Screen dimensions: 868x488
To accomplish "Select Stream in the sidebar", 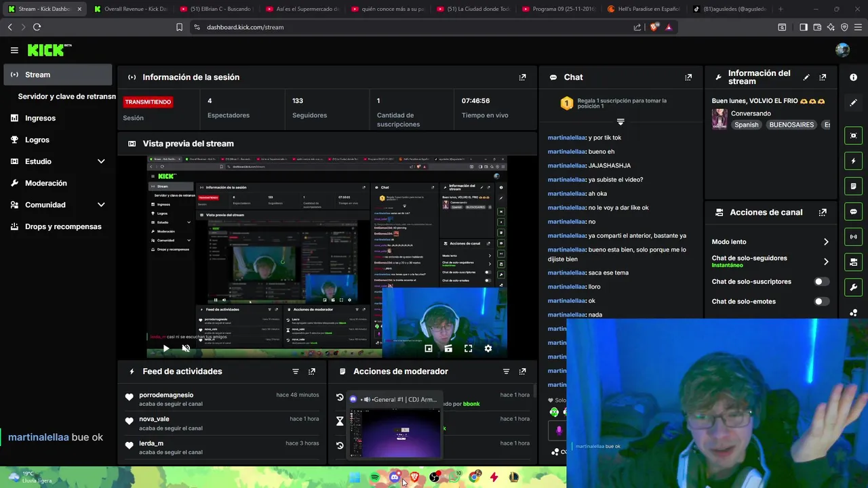I will [58, 75].
